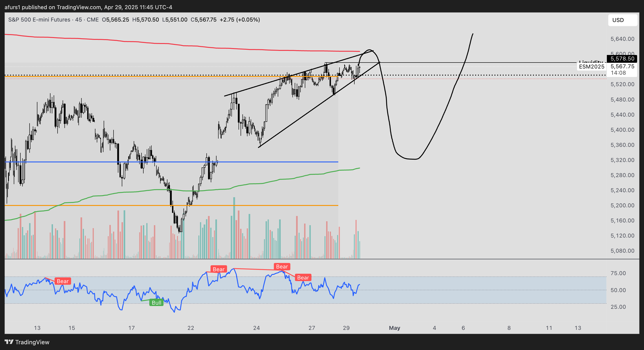Click the 5,520.00 price axis label
The height and width of the screenshot is (350, 644).
pyautogui.click(x=622, y=84)
